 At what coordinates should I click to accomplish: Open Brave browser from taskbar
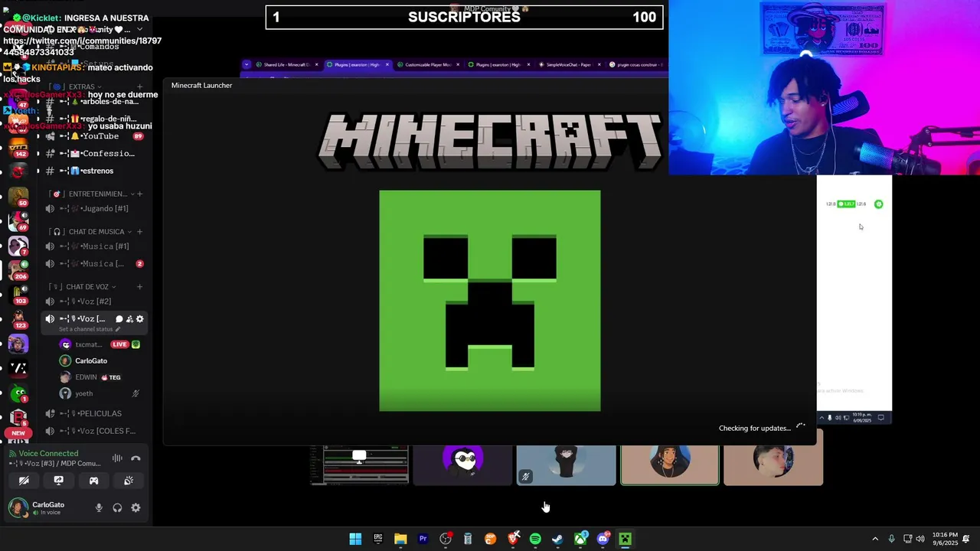[x=513, y=539]
